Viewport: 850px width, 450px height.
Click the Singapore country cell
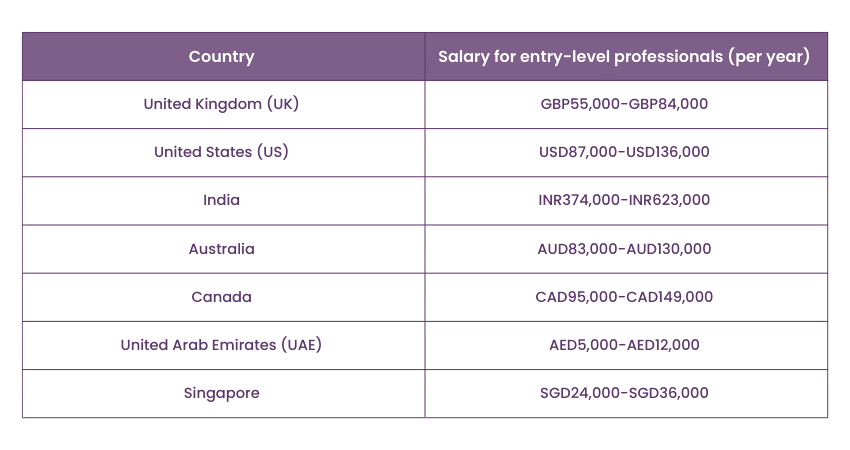point(221,393)
